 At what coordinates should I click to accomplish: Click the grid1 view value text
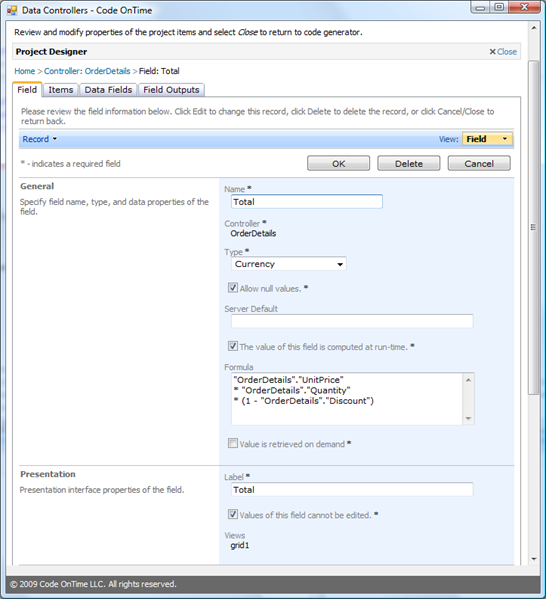[x=240, y=546]
